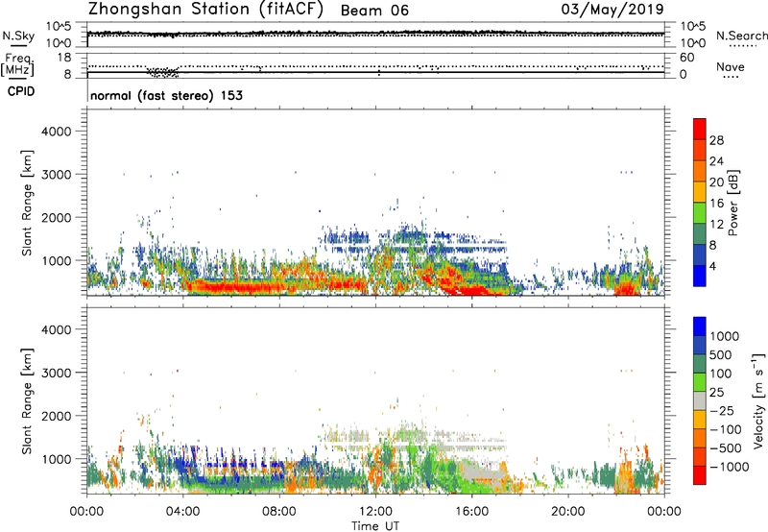
Task: Click the "60" Nave axis tick
Action: tap(686, 58)
